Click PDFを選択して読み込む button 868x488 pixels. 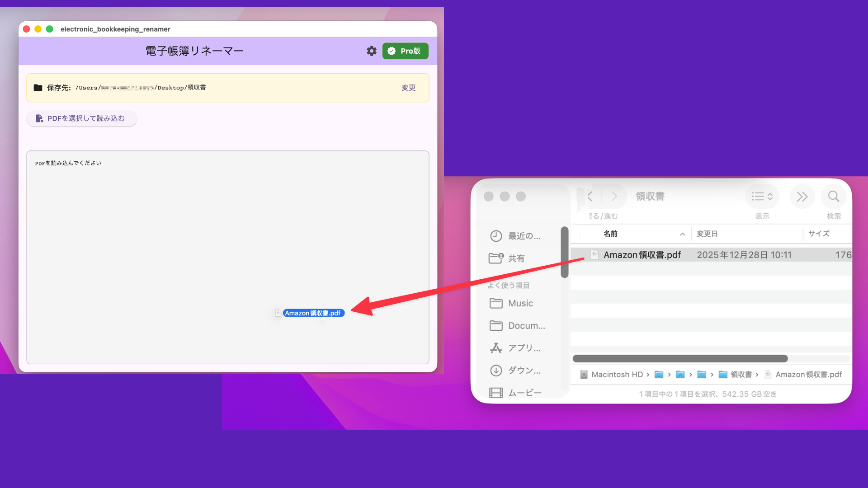coord(81,118)
